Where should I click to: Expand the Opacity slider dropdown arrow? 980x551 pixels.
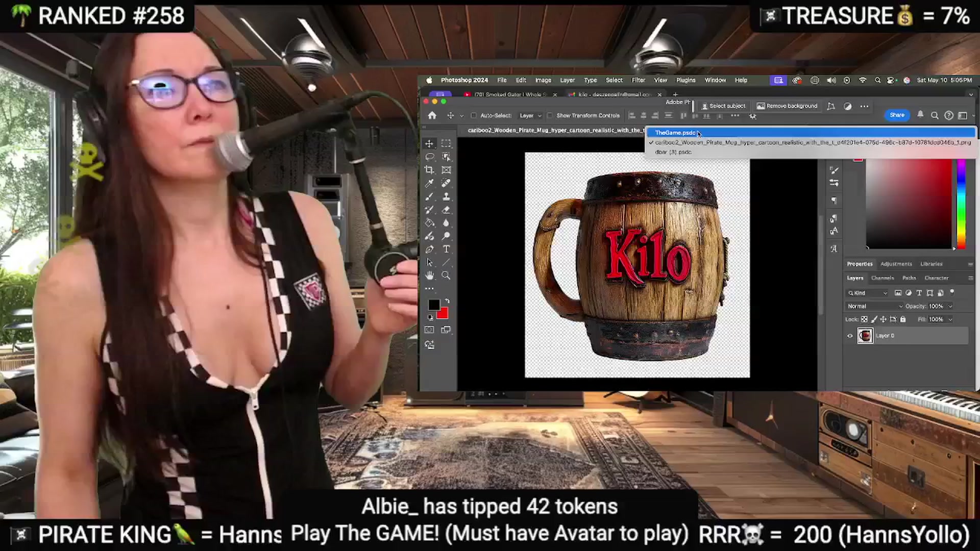pos(950,306)
